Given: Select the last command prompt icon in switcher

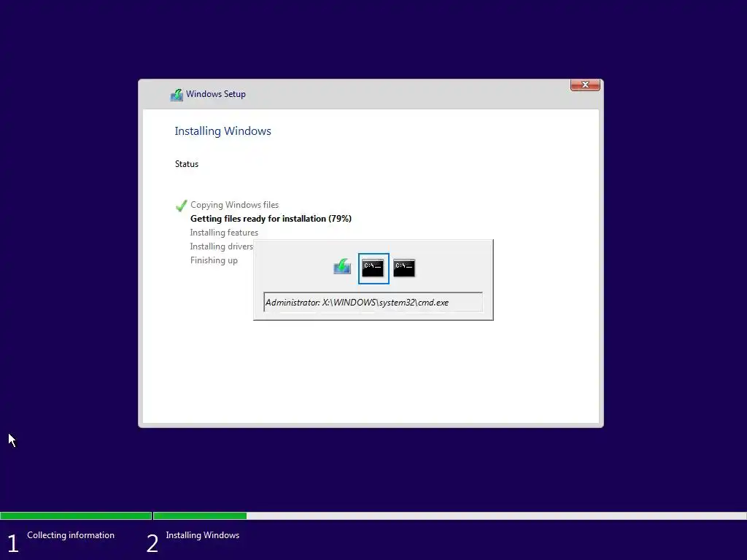Looking at the screenshot, I should click(404, 268).
